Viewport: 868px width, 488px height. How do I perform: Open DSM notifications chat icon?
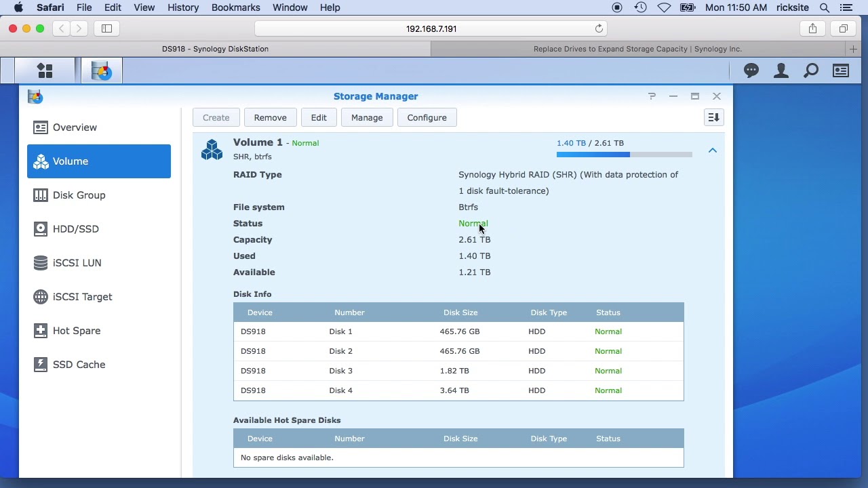pos(751,70)
